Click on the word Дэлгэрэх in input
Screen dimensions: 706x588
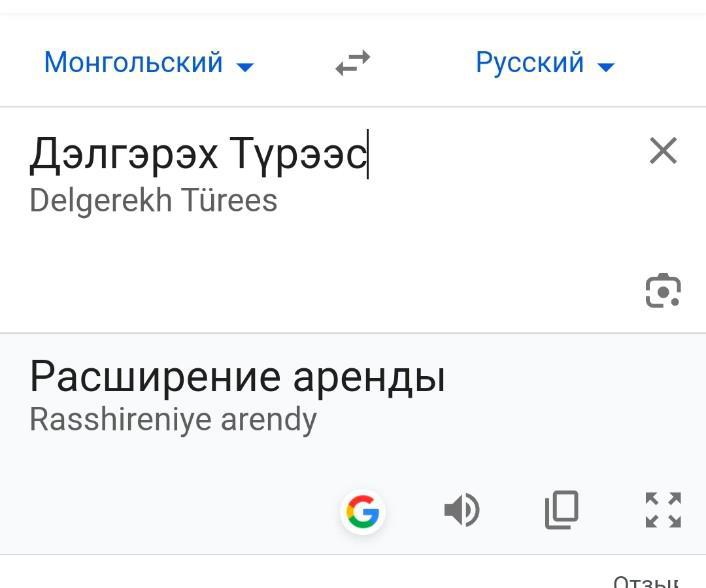point(123,155)
